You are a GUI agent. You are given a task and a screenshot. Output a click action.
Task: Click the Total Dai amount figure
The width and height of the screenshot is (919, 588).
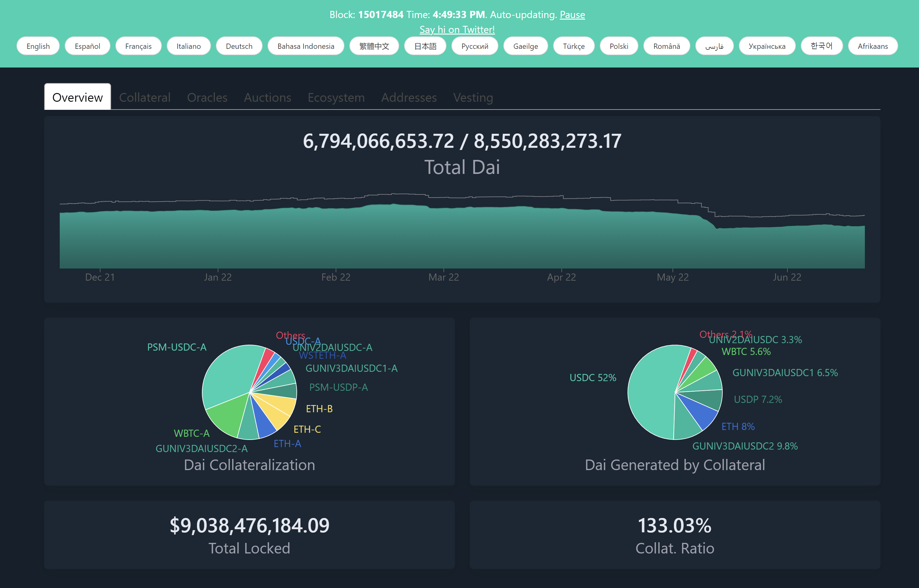point(462,141)
